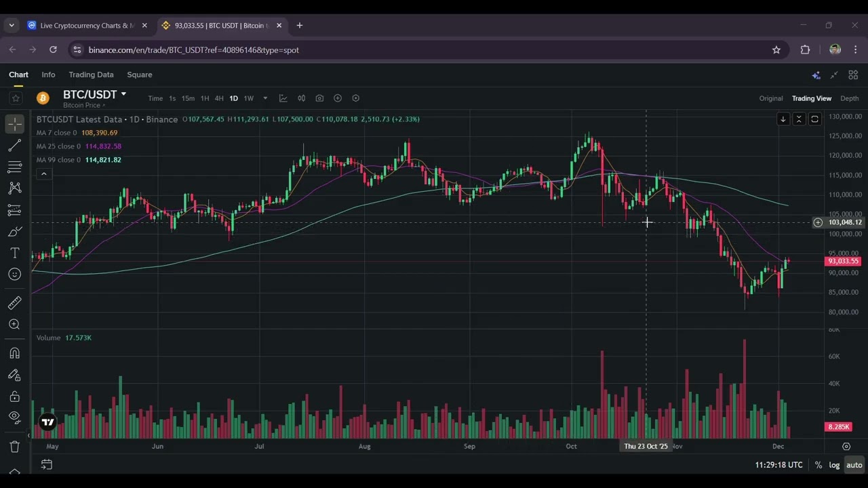The height and width of the screenshot is (488, 868).
Task: Click the trash icon to remove drawings
Action: pyautogui.click(x=14, y=446)
